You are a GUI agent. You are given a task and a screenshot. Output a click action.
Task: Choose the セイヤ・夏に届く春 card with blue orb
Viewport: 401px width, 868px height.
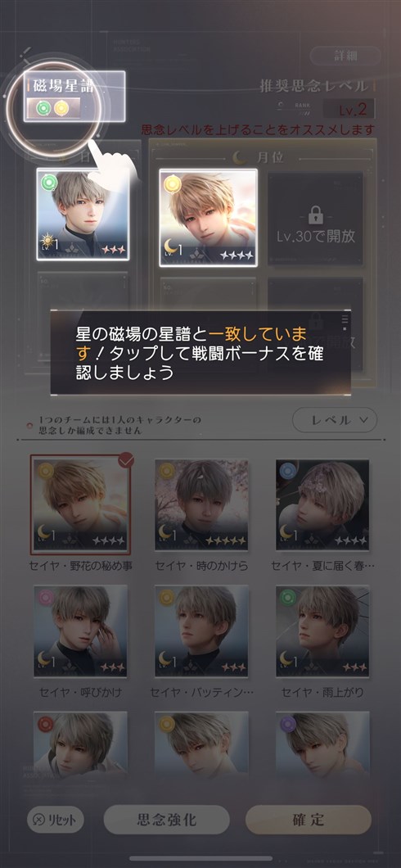click(322, 505)
